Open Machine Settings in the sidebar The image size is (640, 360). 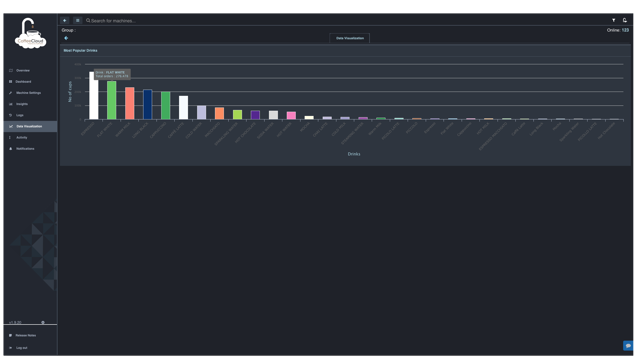click(30, 93)
